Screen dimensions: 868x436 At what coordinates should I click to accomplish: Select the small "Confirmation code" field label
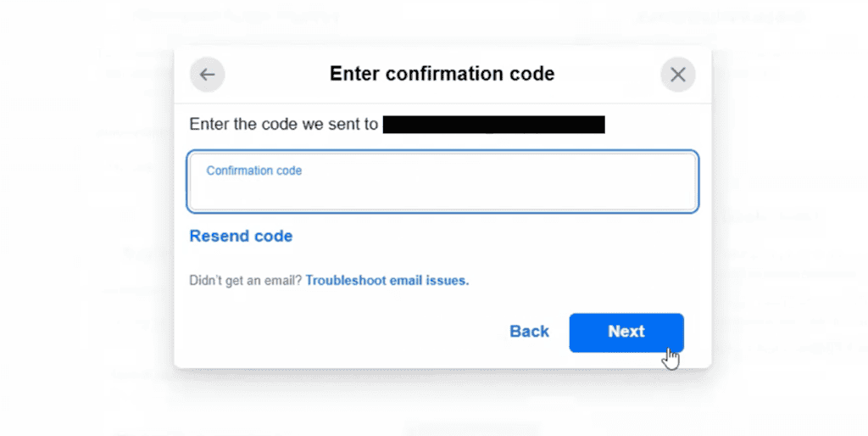[253, 170]
